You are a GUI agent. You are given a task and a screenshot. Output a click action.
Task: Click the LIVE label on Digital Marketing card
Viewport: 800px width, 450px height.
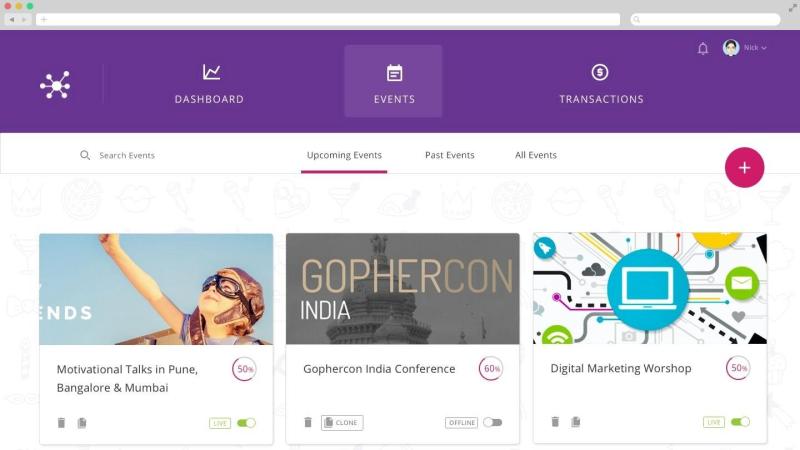point(714,422)
